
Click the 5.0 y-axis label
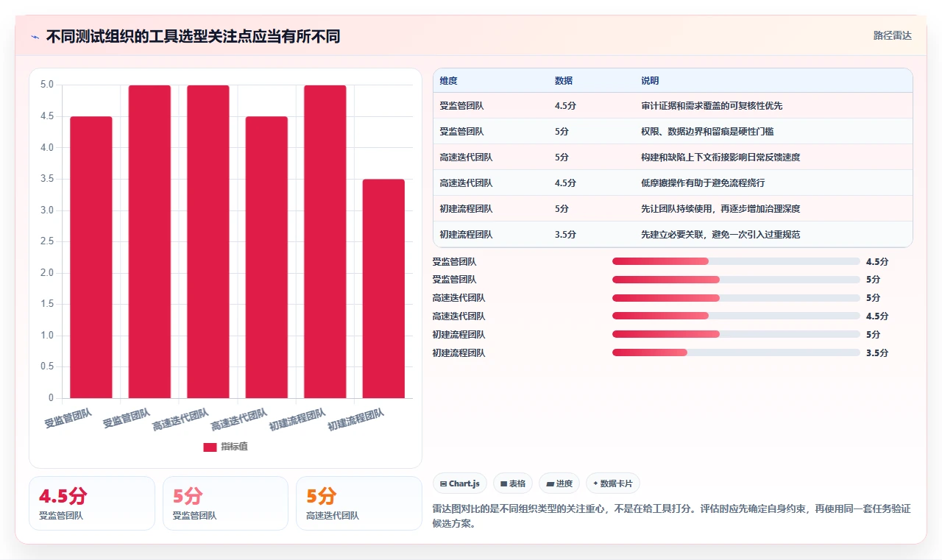(47, 85)
